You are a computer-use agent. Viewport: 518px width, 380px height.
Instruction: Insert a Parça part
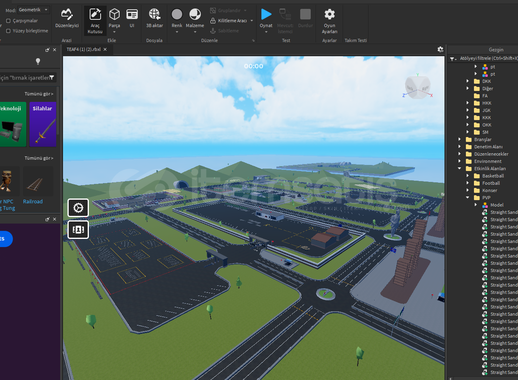[x=114, y=20]
